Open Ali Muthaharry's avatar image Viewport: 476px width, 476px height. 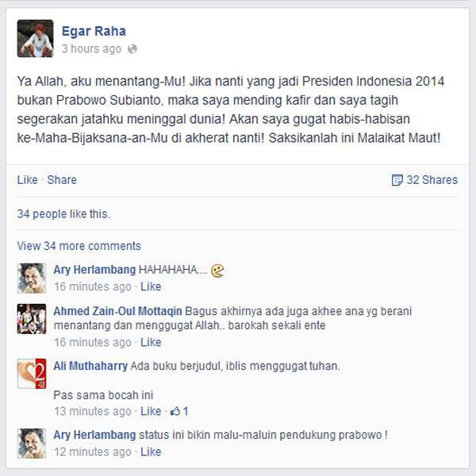pyautogui.click(x=32, y=374)
